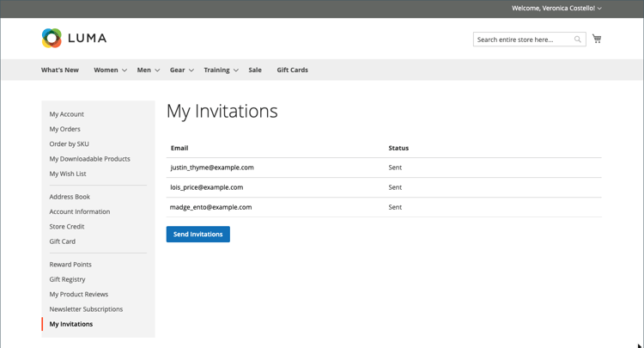Image resolution: width=644 pixels, height=348 pixels.
Task: Open Reward Points in sidebar
Action: point(70,265)
